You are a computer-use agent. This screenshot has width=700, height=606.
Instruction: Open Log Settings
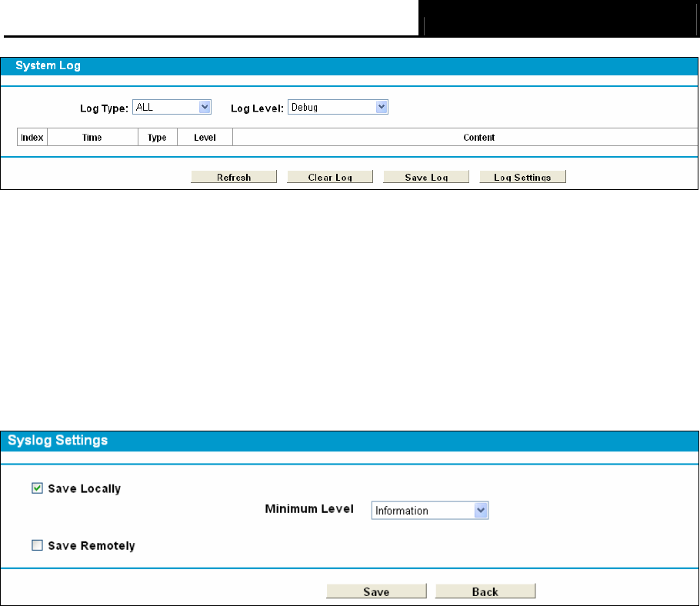522,177
